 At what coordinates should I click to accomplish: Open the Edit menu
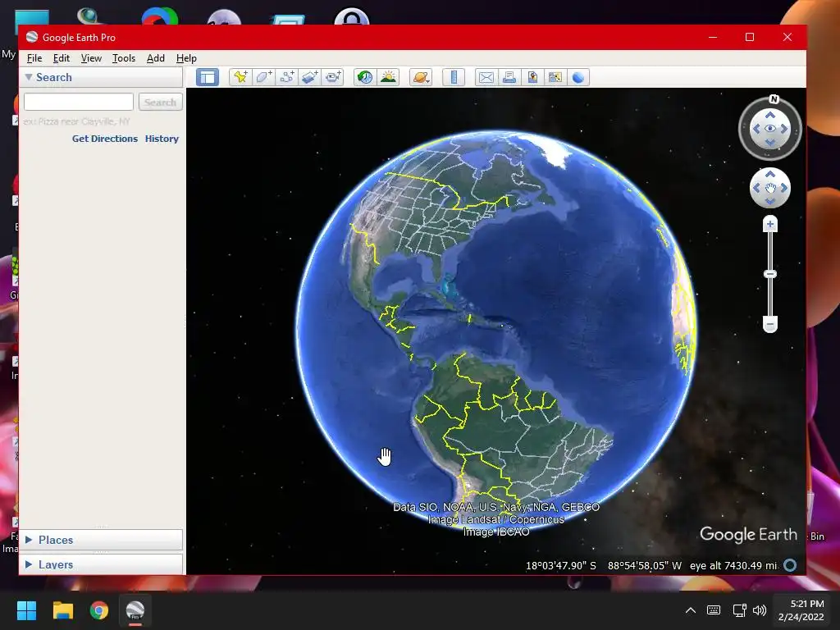point(61,58)
